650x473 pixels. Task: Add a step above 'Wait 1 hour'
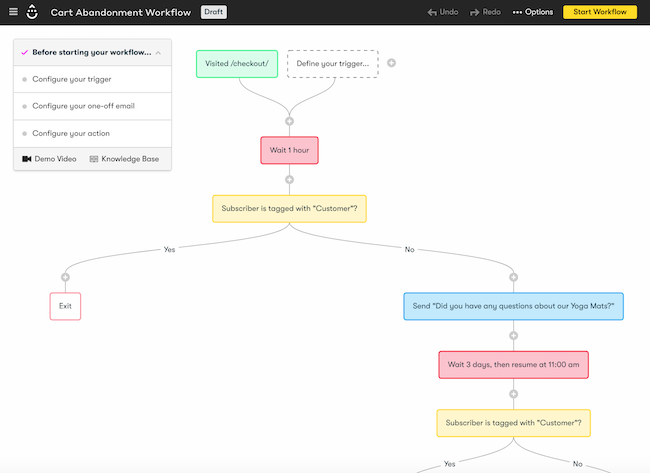coord(289,121)
